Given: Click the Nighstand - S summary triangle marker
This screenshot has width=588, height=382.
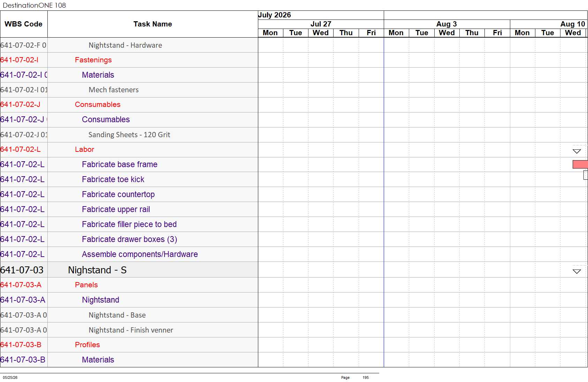Looking at the screenshot, I should (x=577, y=271).
